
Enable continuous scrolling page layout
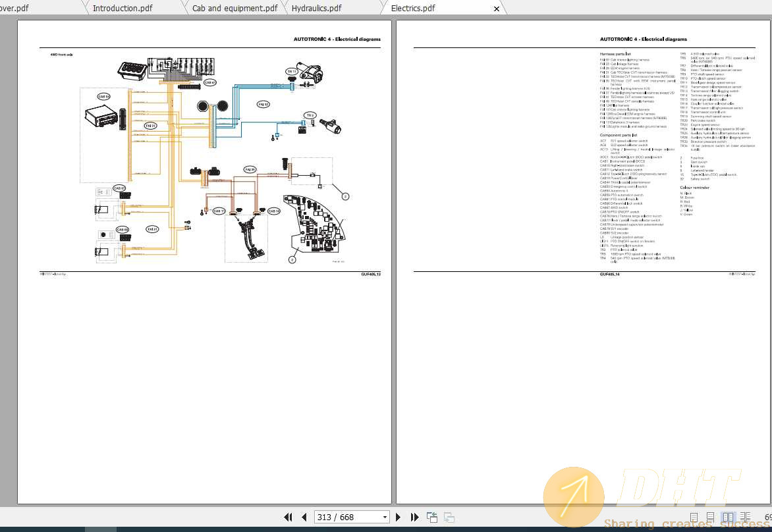point(711,518)
